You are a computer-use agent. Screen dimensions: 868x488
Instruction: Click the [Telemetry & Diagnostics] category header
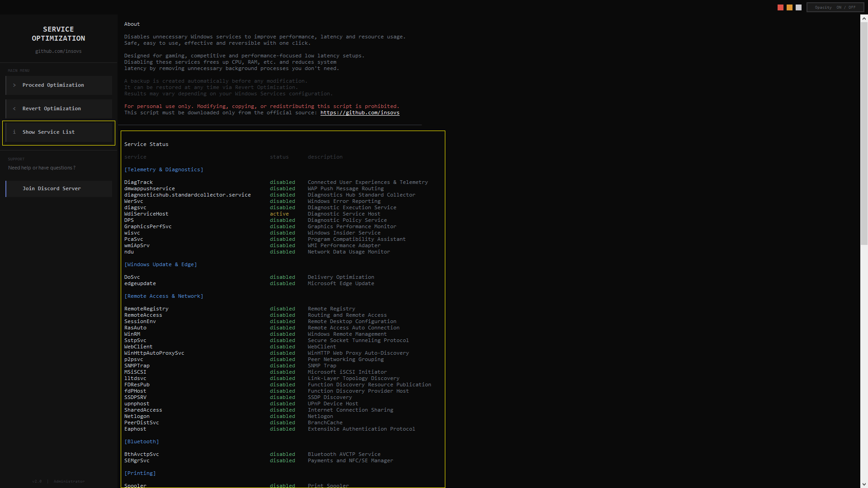coord(164,170)
